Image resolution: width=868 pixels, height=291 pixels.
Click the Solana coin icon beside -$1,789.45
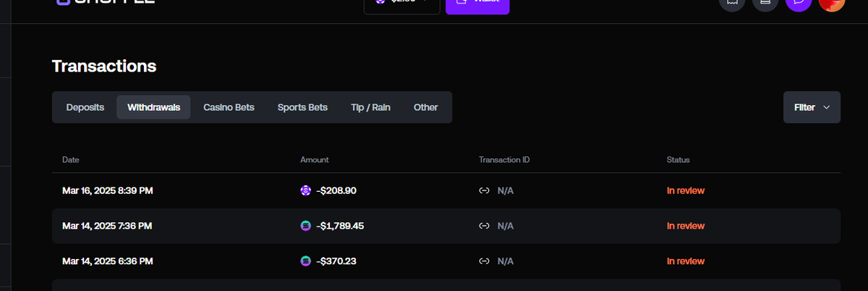click(x=306, y=226)
